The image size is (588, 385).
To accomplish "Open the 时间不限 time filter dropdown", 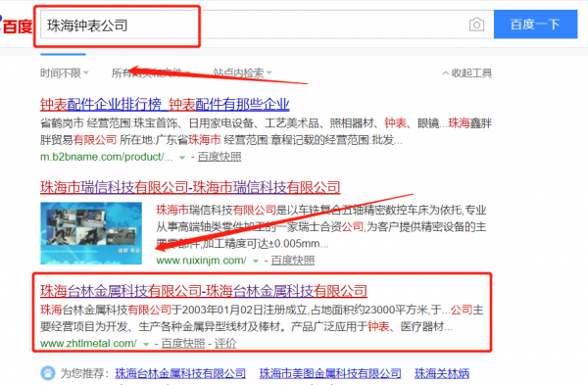I will click(x=64, y=72).
